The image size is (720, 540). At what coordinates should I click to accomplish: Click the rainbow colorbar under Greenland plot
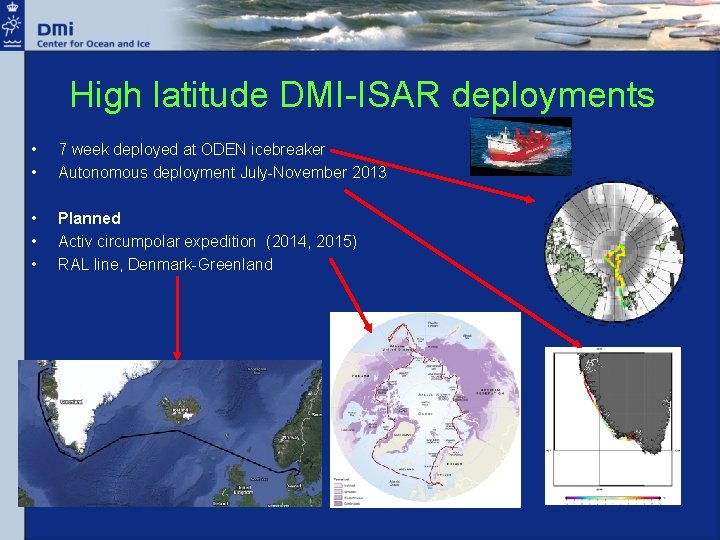pyautogui.click(x=613, y=497)
